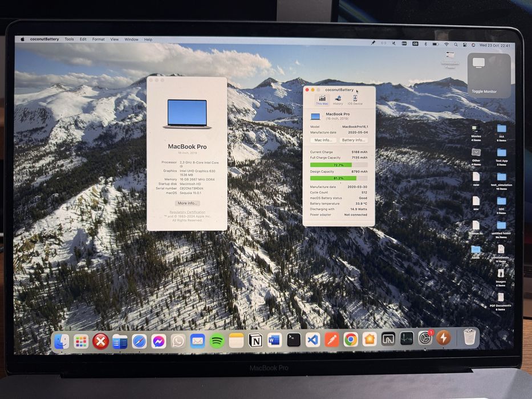Open the Home app from the Dock
The image size is (532, 399).
click(x=369, y=339)
